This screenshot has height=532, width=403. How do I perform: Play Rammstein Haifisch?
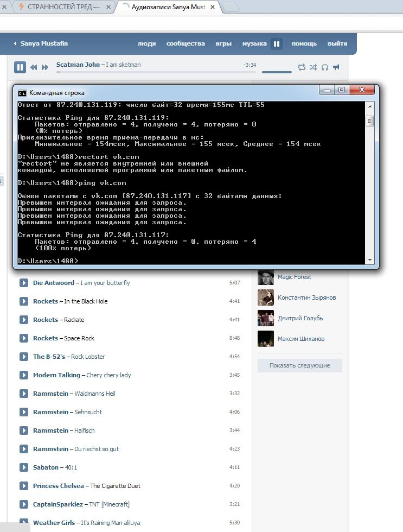(24, 430)
